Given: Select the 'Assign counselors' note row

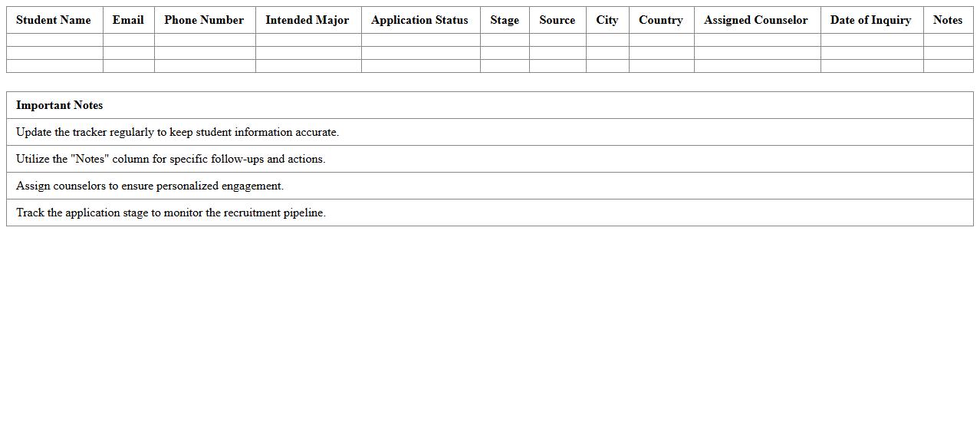Looking at the screenshot, I should [x=490, y=186].
